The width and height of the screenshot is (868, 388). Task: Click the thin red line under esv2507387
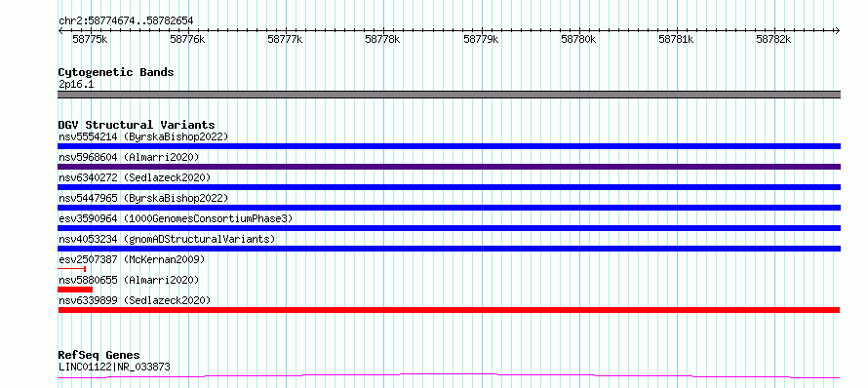coord(71,269)
